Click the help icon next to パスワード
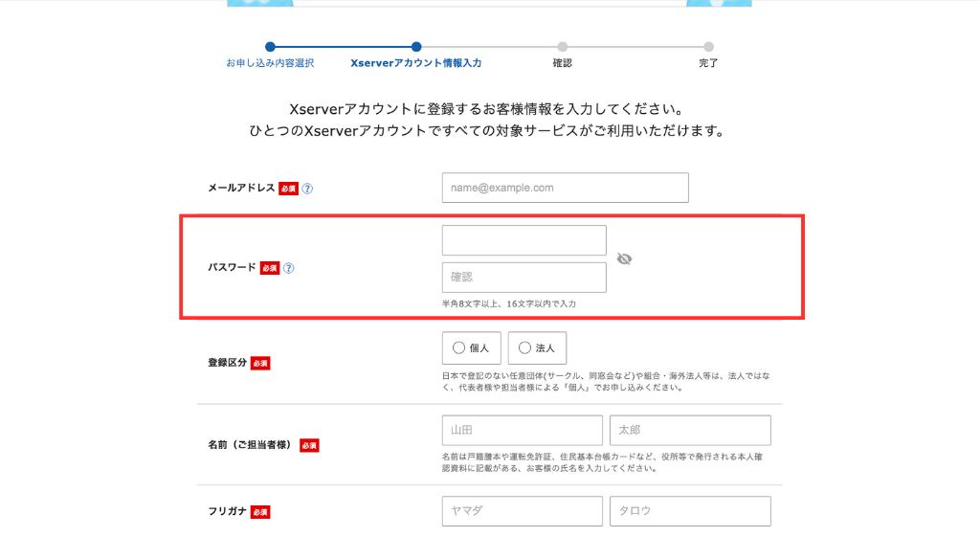980x537 pixels. (288, 268)
